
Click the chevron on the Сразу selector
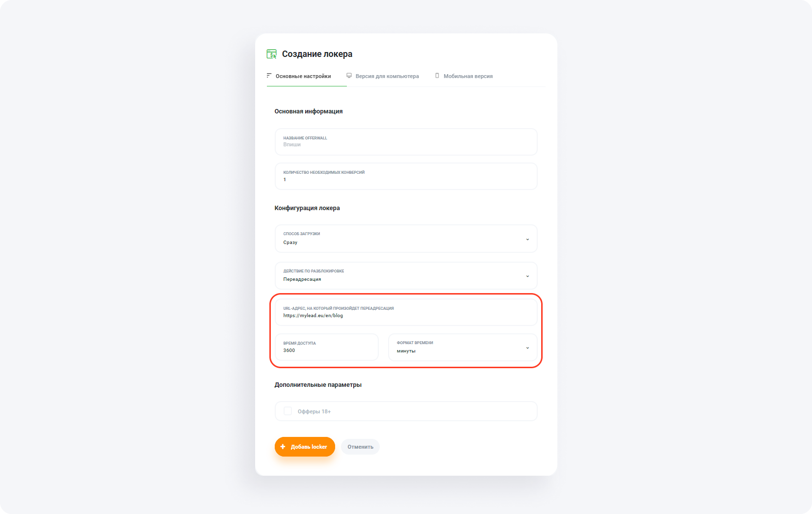coord(527,239)
